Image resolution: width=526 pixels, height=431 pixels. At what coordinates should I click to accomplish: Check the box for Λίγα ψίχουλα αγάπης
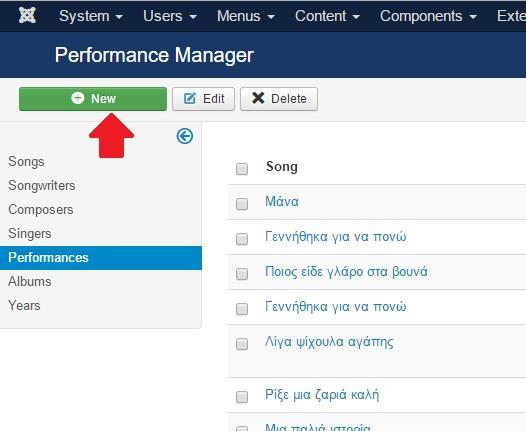tap(242, 344)
